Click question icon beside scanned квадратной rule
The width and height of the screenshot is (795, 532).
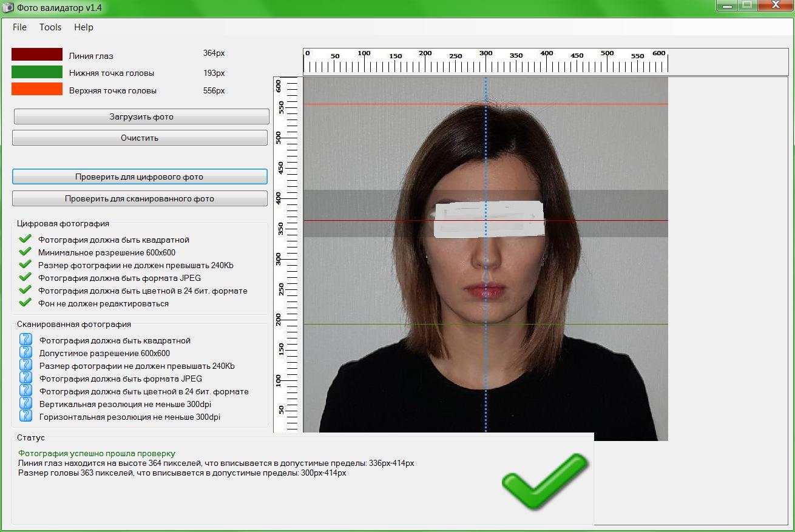[25, 339]
